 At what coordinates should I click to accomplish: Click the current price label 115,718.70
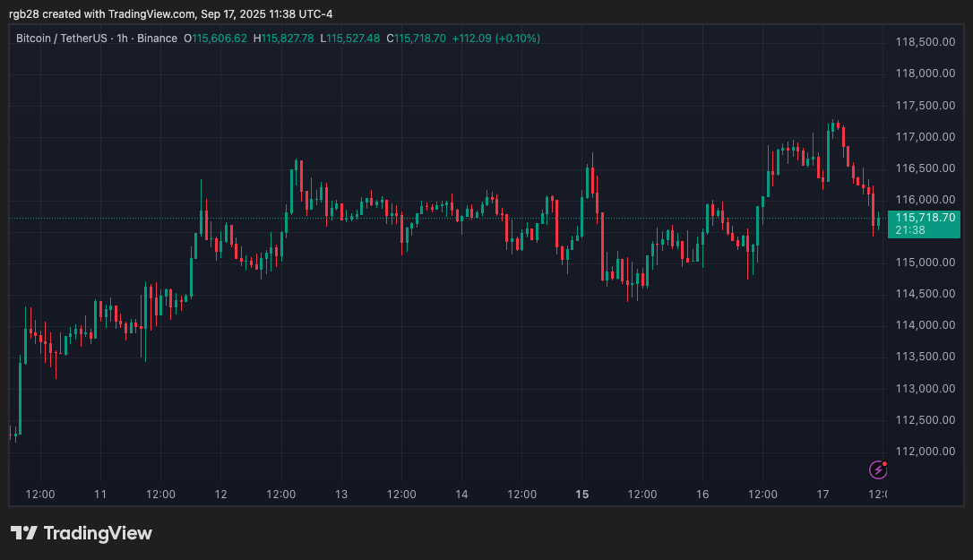pyautogui.click(x=924, y=217)
